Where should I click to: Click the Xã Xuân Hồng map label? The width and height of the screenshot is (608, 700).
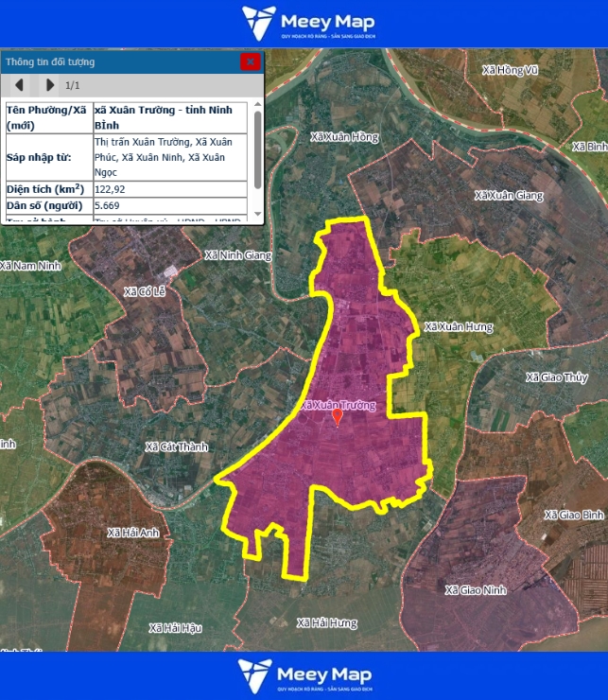click(x=344, y=137)
